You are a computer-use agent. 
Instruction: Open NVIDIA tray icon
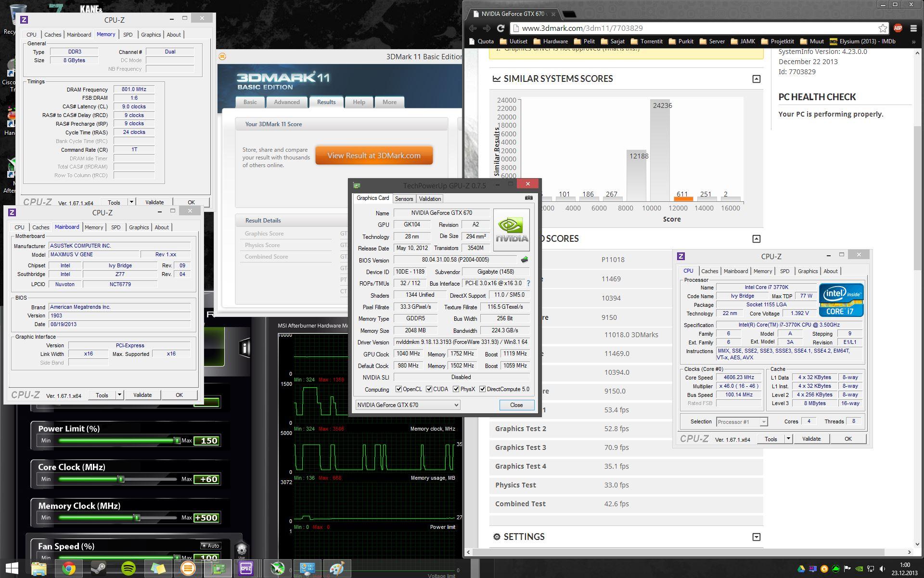click(x=859, y=569)
